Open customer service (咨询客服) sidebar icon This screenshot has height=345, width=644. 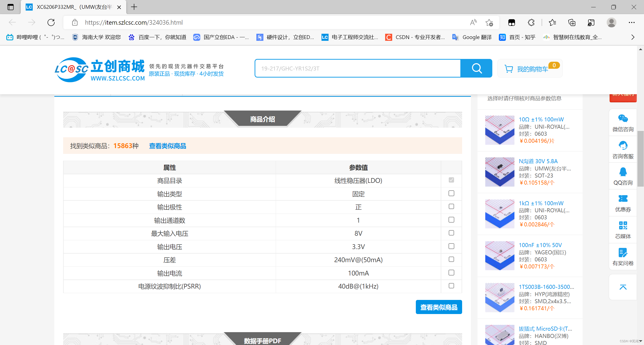pyautogui.click(x=623, y=150)
